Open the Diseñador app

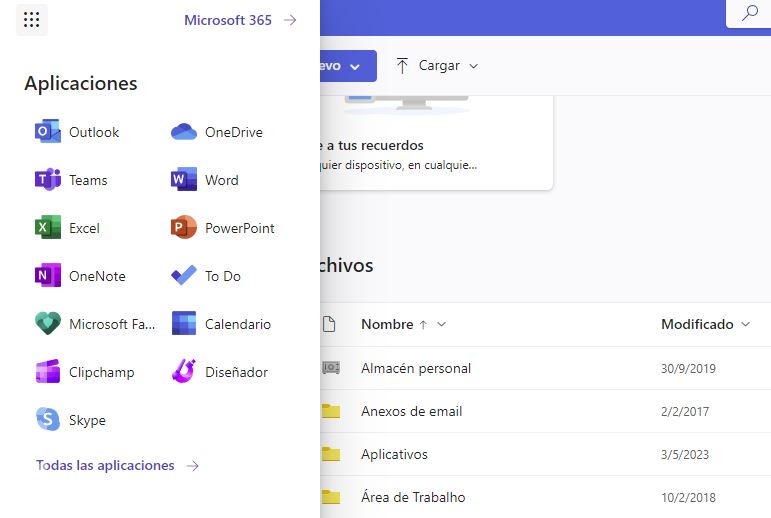tap(220, 372)
